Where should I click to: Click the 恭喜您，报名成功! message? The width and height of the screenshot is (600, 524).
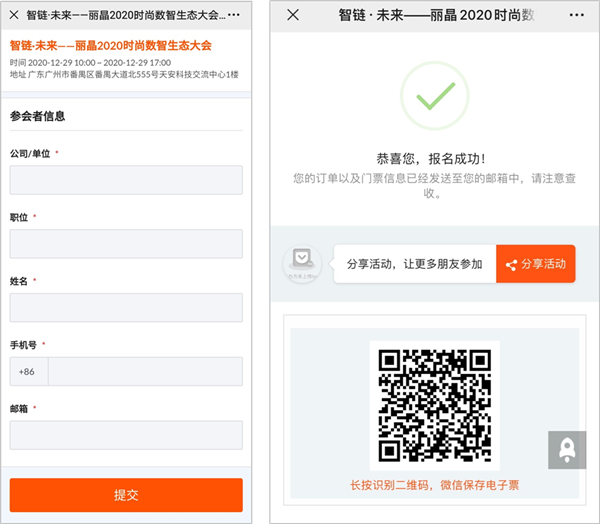click(x=431, y=159)
